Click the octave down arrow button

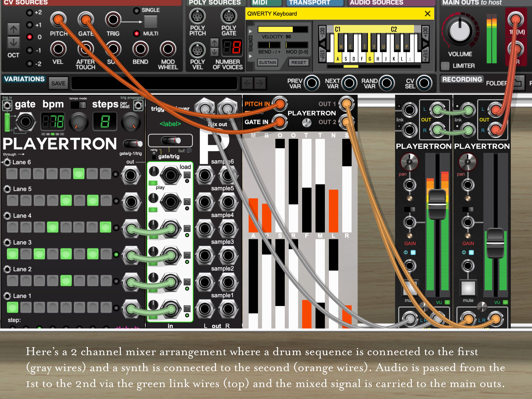coord(13,43)
